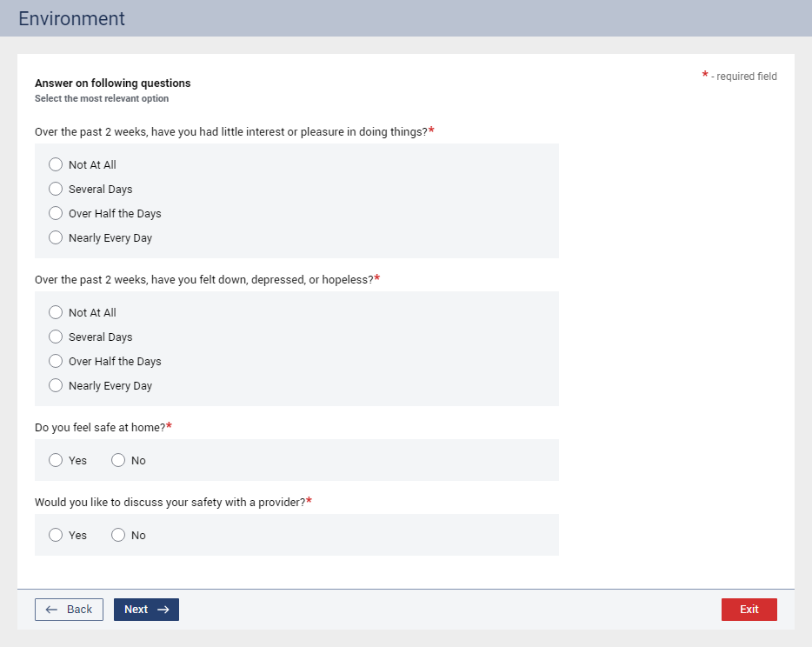The width and height of the screenshot is (812, 647).
Task: Click the 'required field' legend text
Action: [x=743, y=77]
